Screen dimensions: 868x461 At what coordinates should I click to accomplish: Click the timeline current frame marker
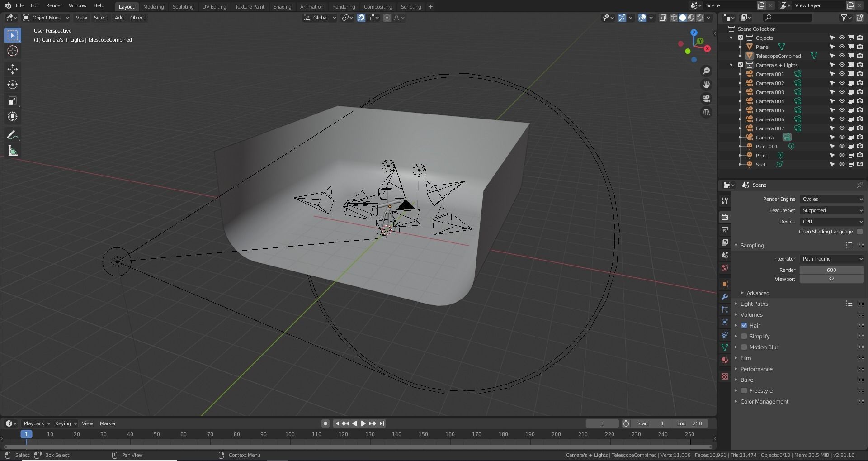(x=26, y=434)
